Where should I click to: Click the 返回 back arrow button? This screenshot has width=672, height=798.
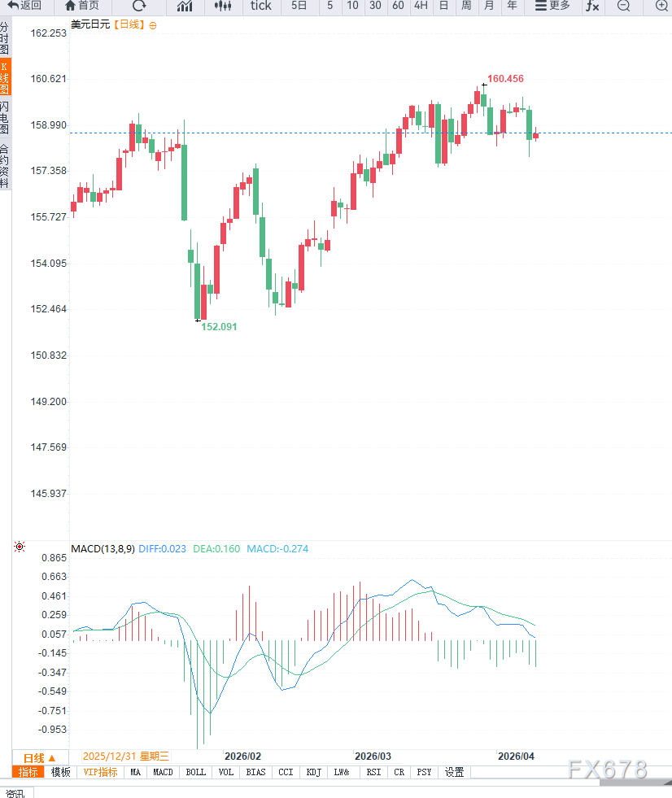pyautogui.click(x=24, y=6)
